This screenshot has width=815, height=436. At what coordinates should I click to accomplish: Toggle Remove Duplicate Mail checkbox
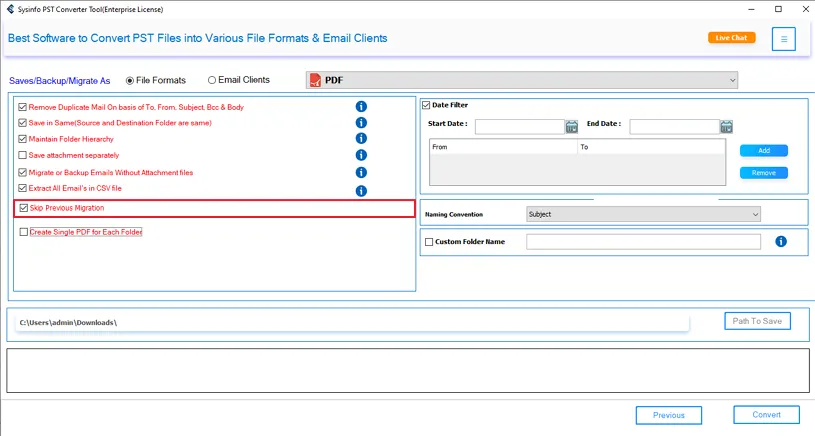(22, 107)
